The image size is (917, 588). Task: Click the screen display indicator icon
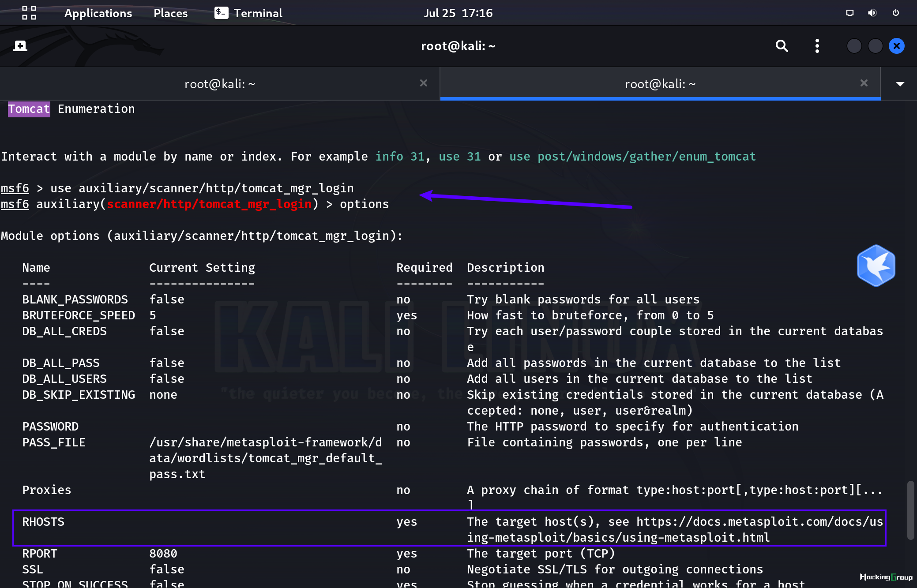click(x=849, y=13)
